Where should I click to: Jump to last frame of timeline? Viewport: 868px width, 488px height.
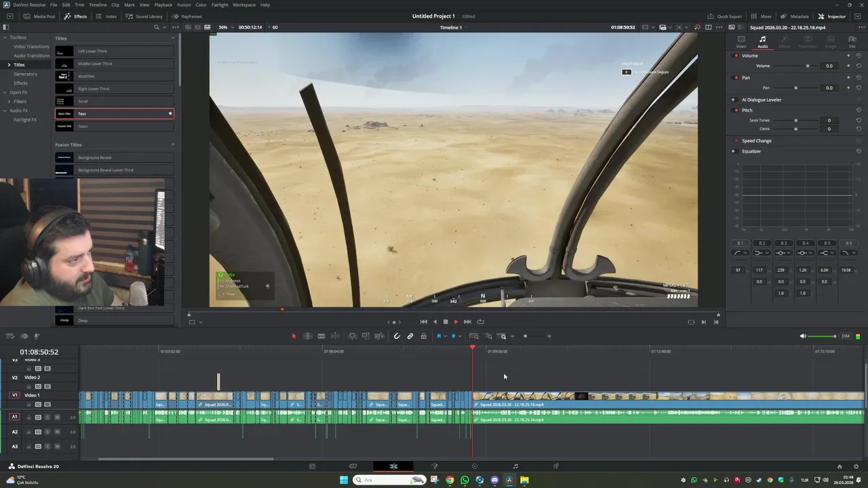(467, 322)
